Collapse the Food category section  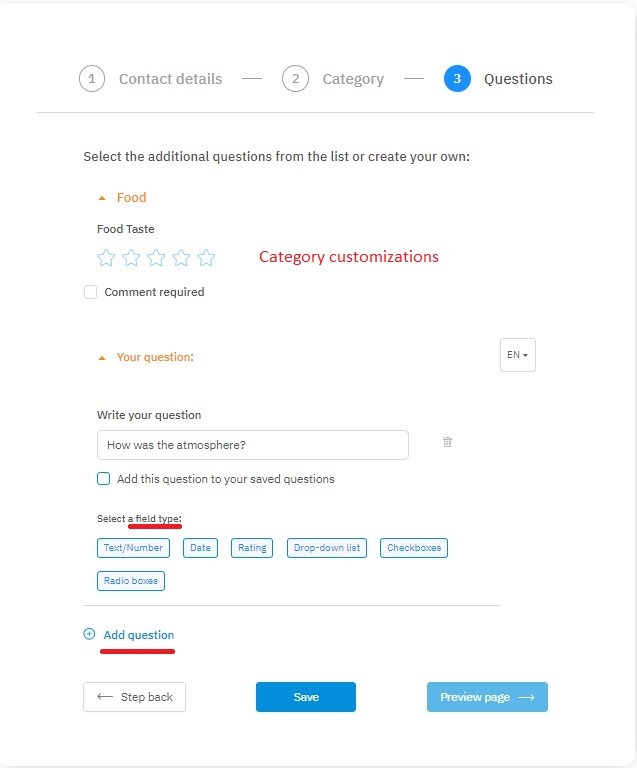coord(102,198)
